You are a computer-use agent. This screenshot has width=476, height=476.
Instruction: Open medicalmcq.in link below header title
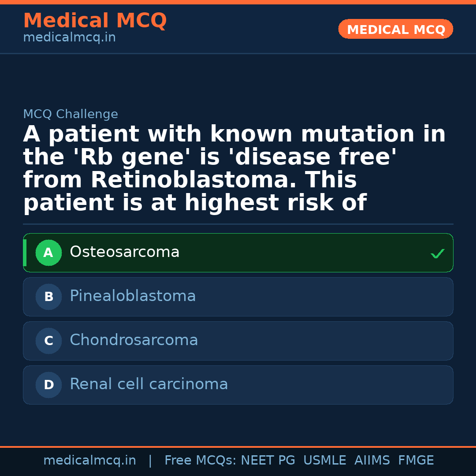69,38
